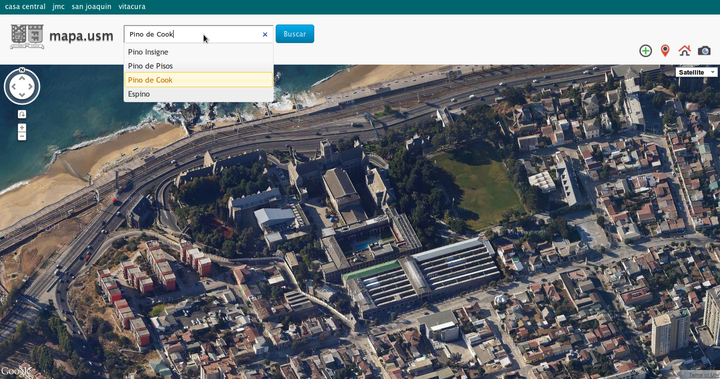Click the red map marker icon
Screen dimensions: 720x379
tap(665, 51)
